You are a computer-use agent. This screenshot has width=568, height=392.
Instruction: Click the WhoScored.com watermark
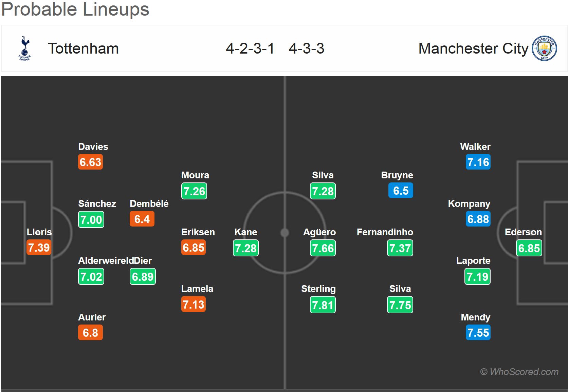pos(519,372)
